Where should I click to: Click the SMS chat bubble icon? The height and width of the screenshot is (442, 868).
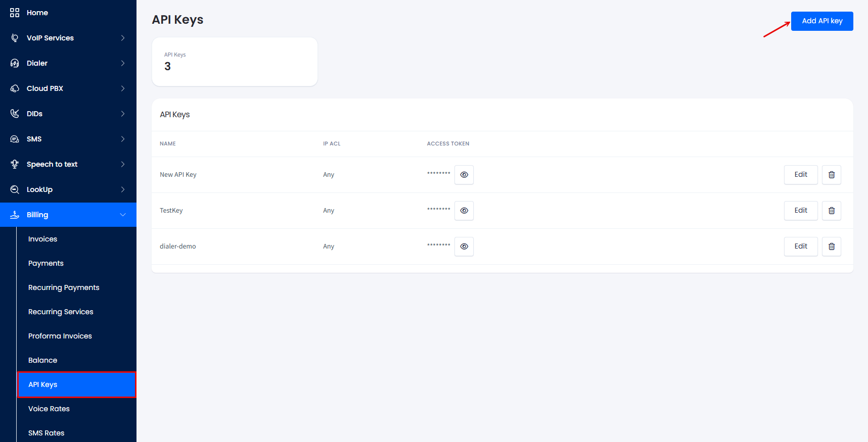[15, 139]
